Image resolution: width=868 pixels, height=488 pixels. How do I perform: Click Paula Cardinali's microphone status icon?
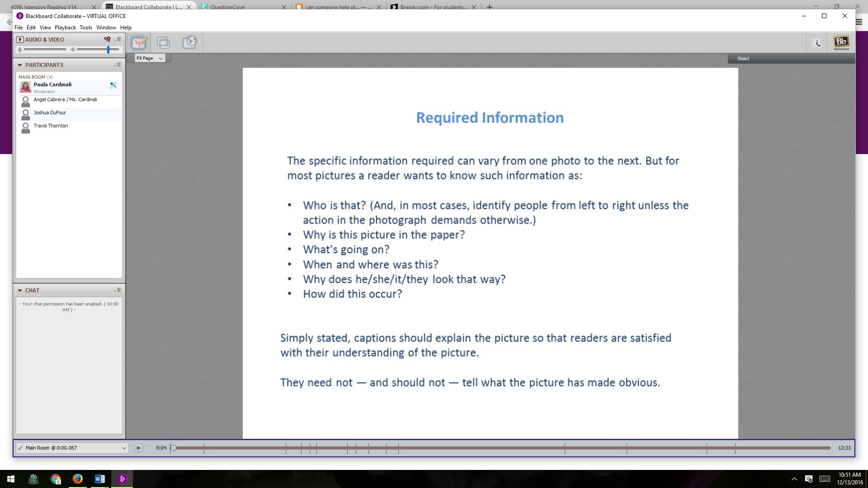pyautogui.click(x=113, y=85)
